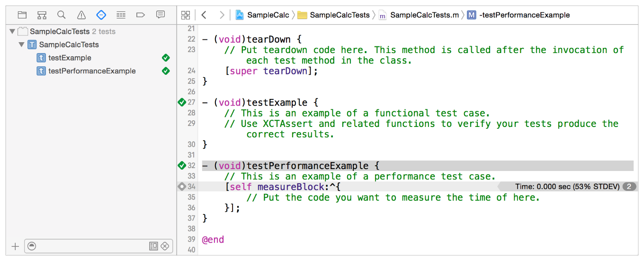Viewport: 644px width, 261px height.
Task: Open the Project navigator folder icon
Action: point(22,15)
